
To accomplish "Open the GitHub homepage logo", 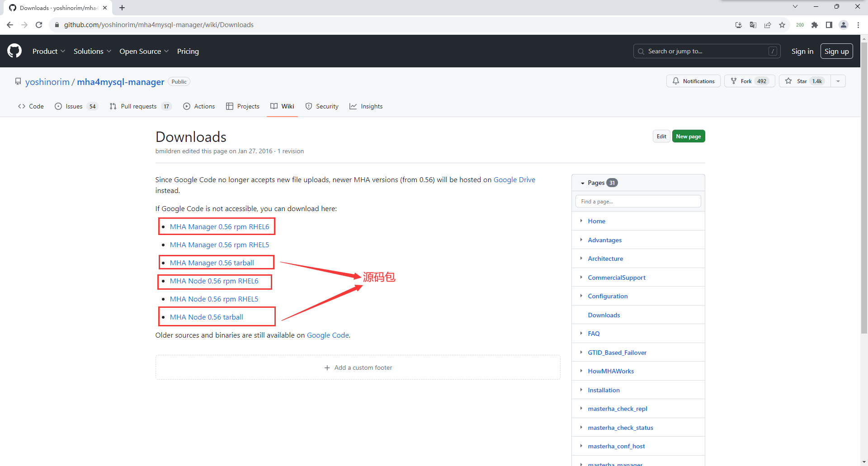I will point(14,51).
